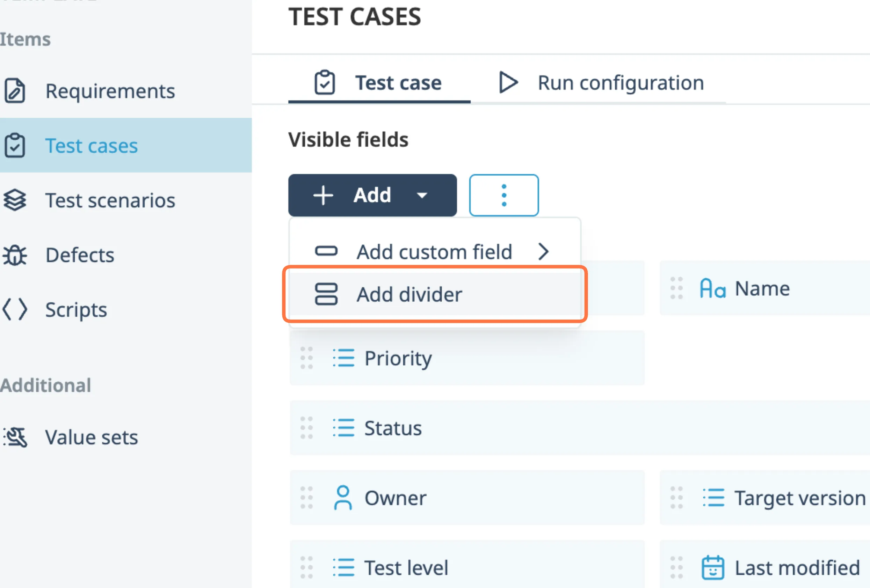Click the Value sets icon

pyautogui.click(x=15, y=437)
